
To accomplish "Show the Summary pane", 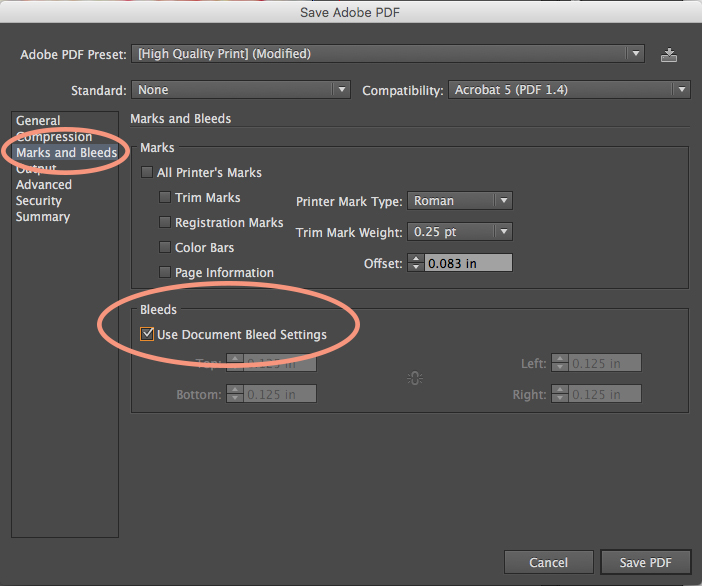I will 43,217.
